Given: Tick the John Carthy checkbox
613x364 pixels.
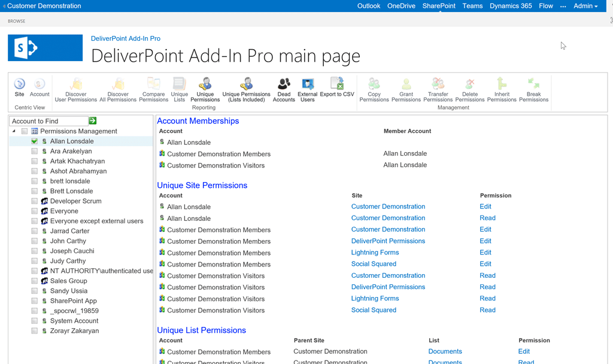Looking at the screenshot, I should [34, 241].
